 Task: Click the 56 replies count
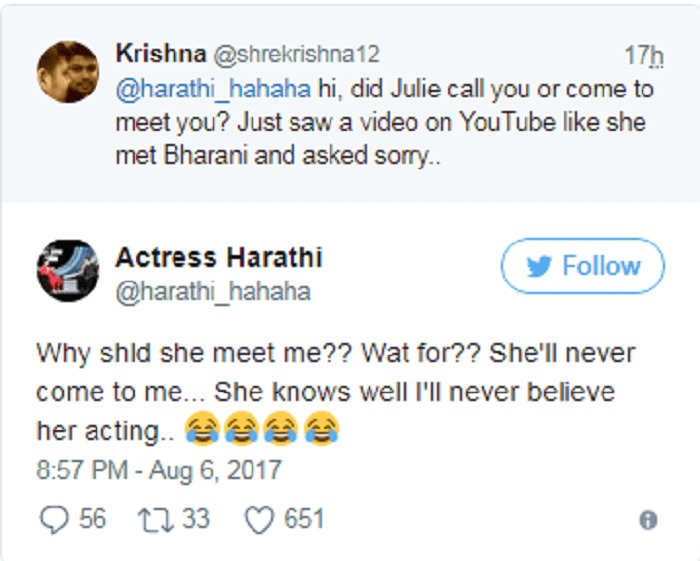[x=91, y=518]
